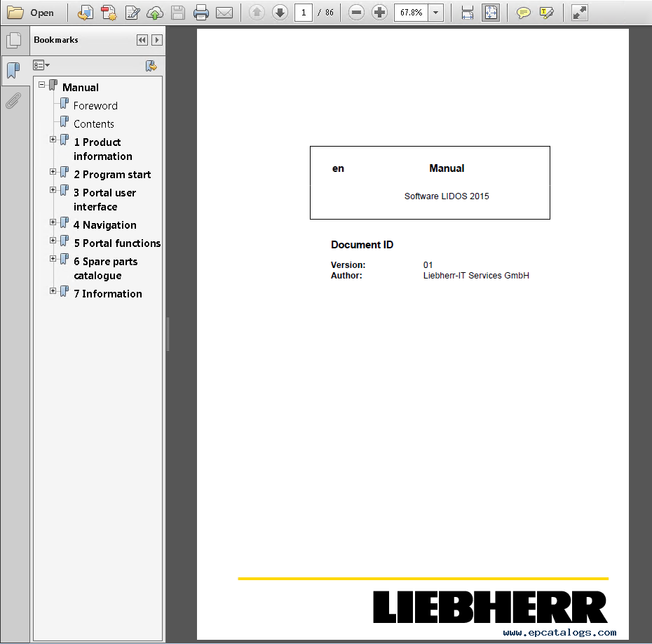
Task: Select 3 Portal user interface bookmark
Action: point(104,200)
